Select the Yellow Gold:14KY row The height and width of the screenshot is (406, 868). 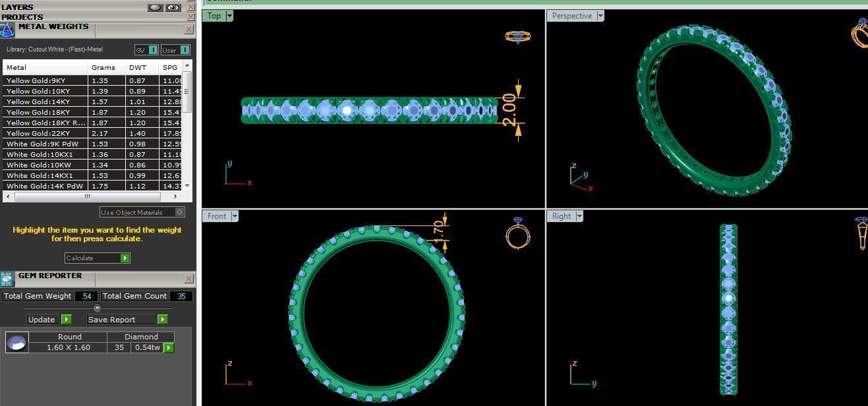pyautogui.click(x=93, y=101)
